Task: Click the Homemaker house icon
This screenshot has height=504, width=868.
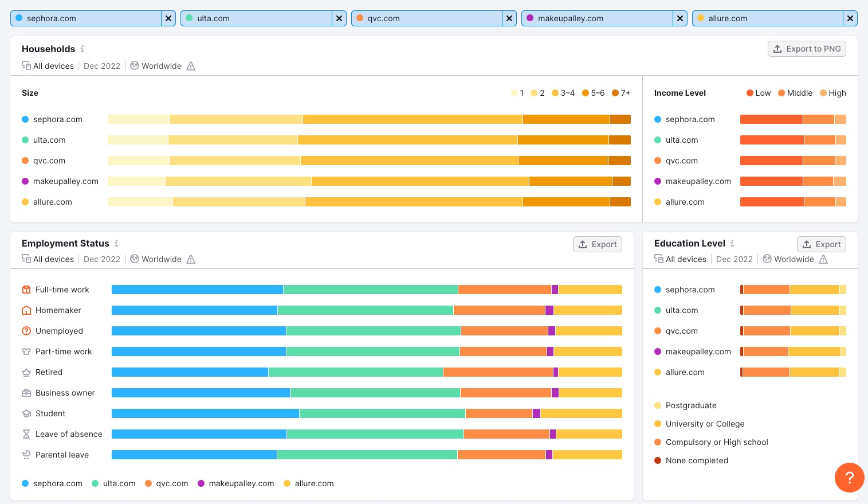Action: 26,310
